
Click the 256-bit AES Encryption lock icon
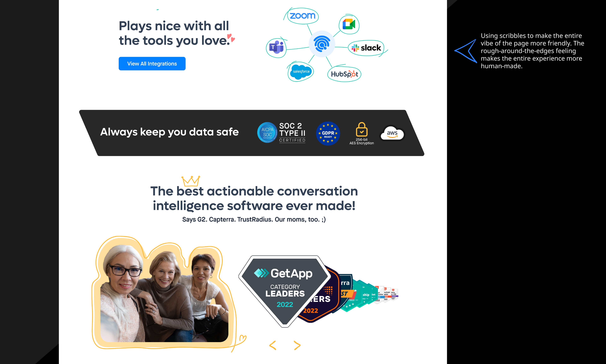click(x=362, y=129)
